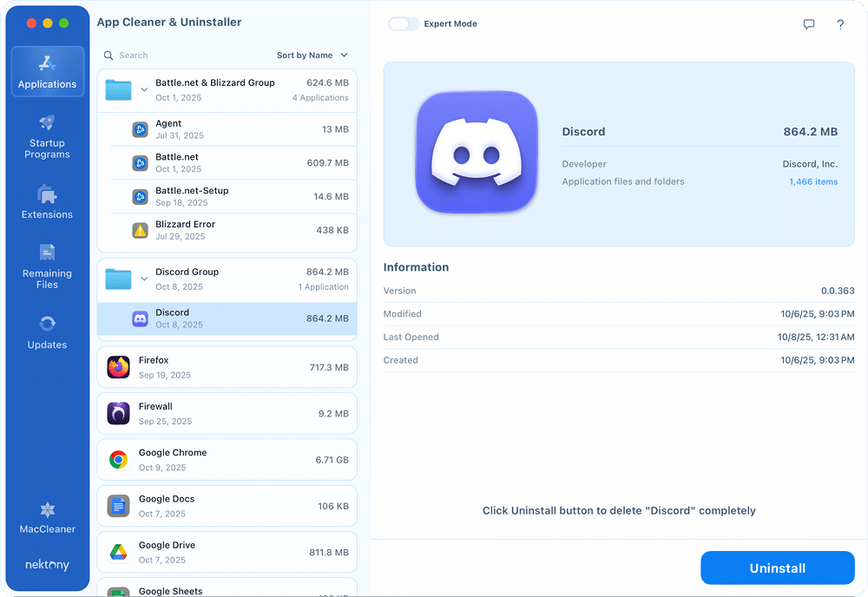This screenshot has height=597, width=868.
Task: Open the Startup Programs section
Action: click(x=47, y=137)
